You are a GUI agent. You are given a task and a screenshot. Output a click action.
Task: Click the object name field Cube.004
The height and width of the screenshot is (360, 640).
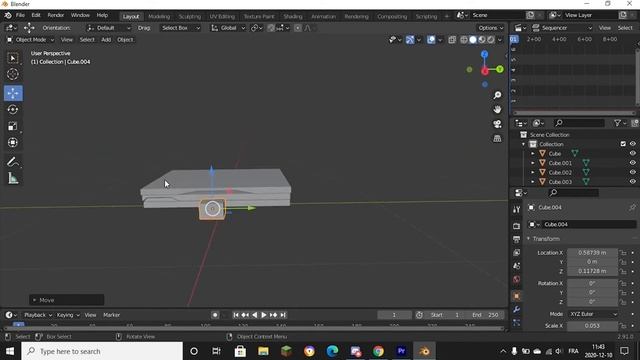click(x=589, y=224)
